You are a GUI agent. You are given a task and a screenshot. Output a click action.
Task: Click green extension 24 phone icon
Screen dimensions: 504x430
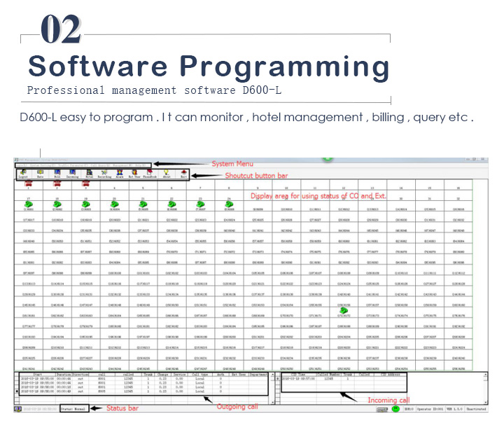(x=229, y=204)
